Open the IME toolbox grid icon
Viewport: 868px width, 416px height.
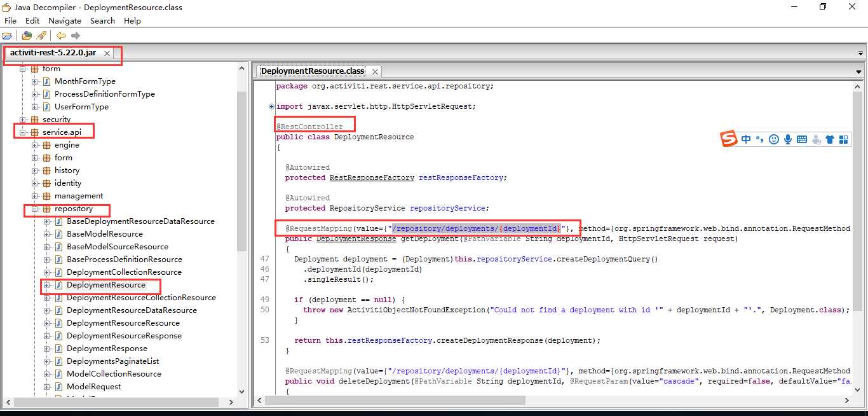click(844, 139)
